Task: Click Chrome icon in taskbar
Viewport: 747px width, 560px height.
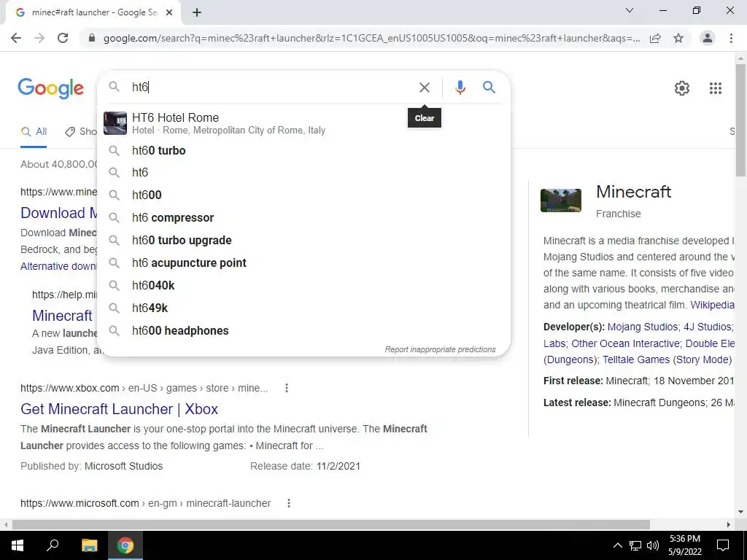Action: (125, 545)
